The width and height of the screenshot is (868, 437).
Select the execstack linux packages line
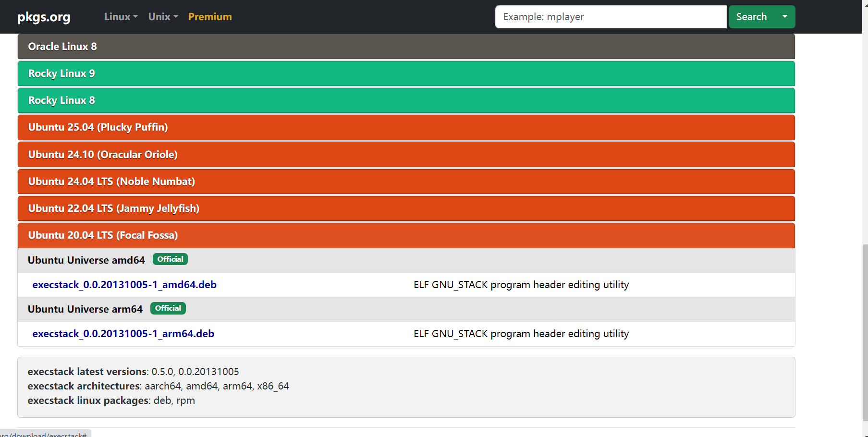pyautogui.click(x=111, y=401)
